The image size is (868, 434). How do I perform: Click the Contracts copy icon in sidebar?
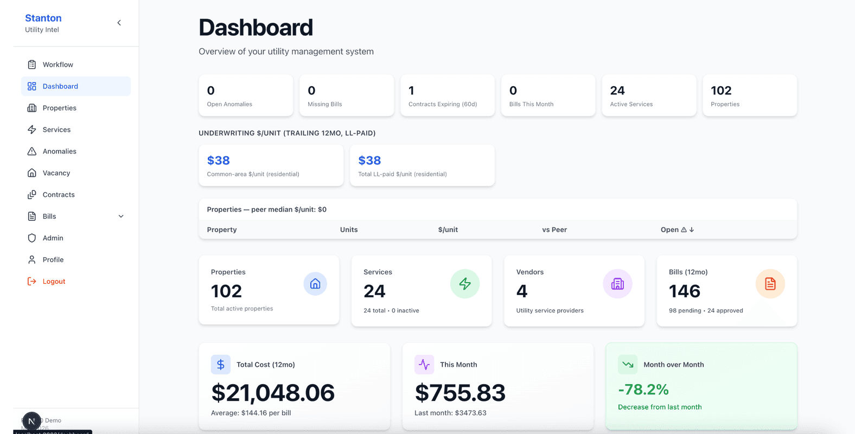pyautogui.click(x=32, y=195)
